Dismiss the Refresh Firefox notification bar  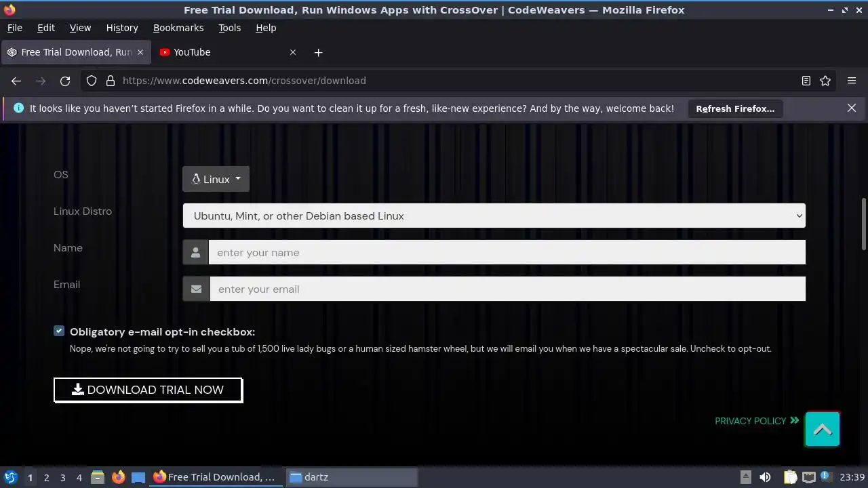[852, 108]
